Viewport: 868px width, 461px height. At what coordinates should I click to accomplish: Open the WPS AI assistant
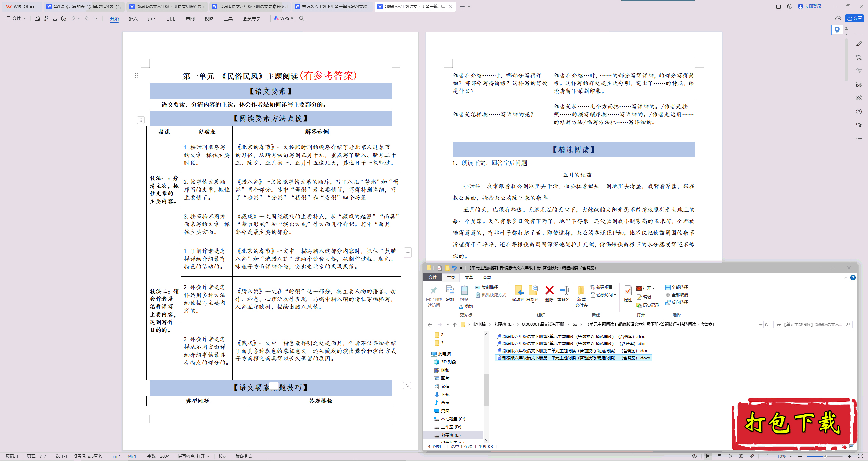pyautogui.click(x=284, y=18)
